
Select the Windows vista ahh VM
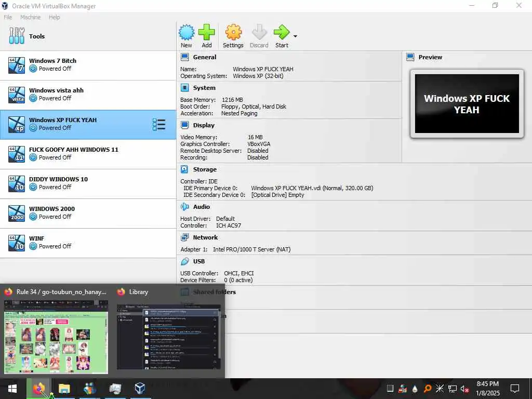point(88,95)
